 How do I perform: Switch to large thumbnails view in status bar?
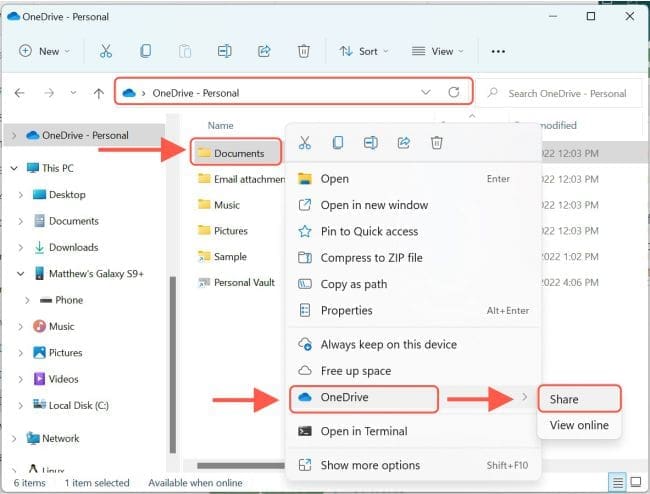point(636,482)
